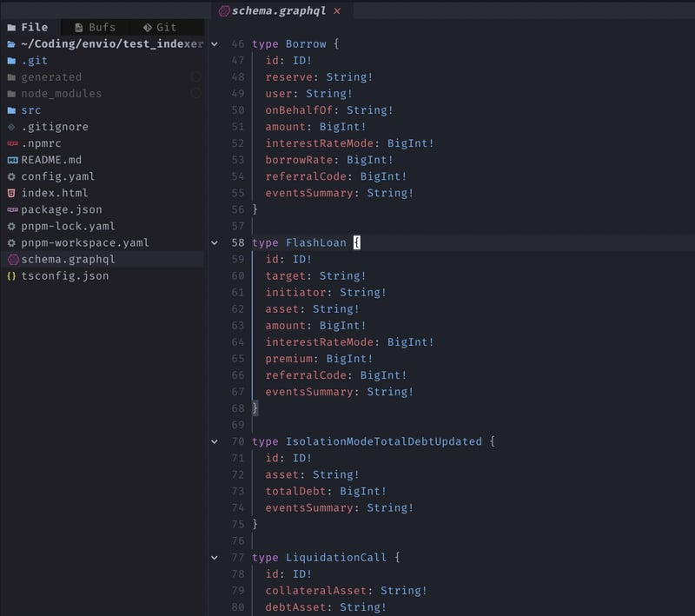
Task: Close the schema.graphql tab
Action: [x=337, y=11]
